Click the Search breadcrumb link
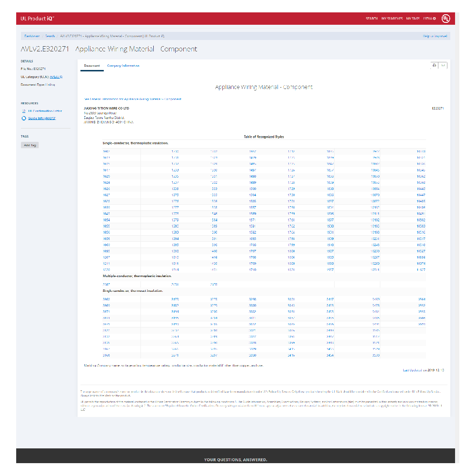The height and width of the screenshot is (476, 476). (50, 36)
